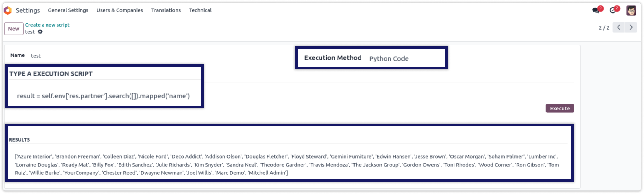Open the General Settings menu

[68, 10]
